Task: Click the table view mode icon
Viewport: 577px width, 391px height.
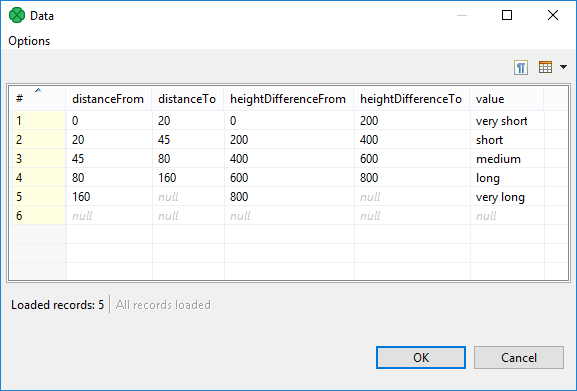Action: coord(545,67)
